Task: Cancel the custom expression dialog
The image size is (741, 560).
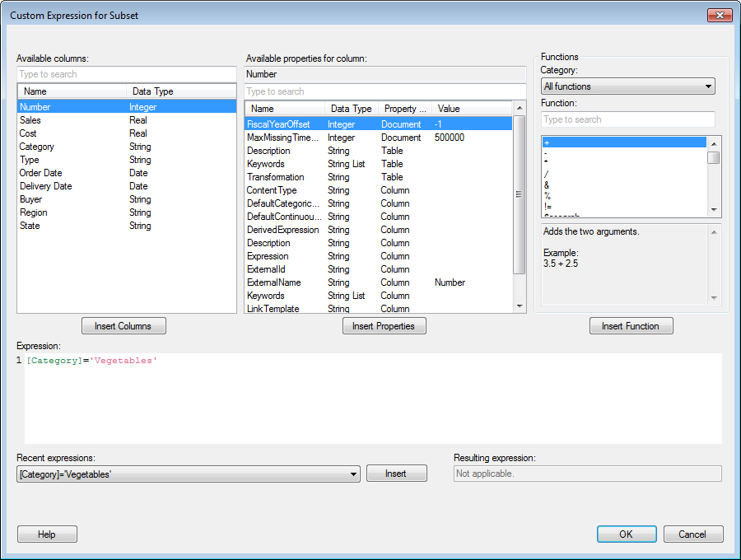Action: click(693, 534)
